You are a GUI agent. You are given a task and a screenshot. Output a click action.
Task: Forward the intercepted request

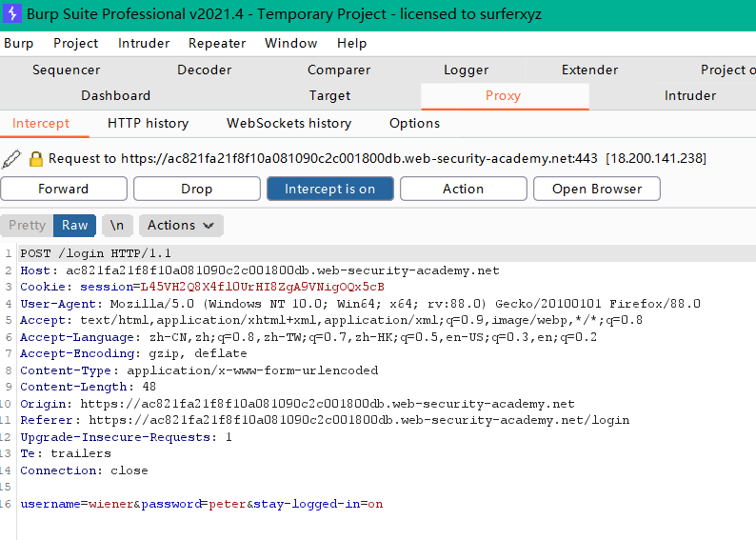[x=64, y=189]
